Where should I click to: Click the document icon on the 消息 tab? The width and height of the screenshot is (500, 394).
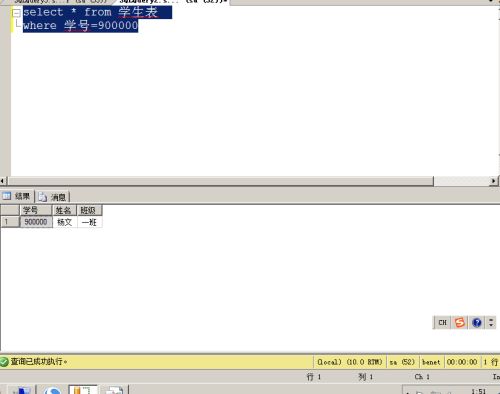pyautogui.click(x=42, y=197)
